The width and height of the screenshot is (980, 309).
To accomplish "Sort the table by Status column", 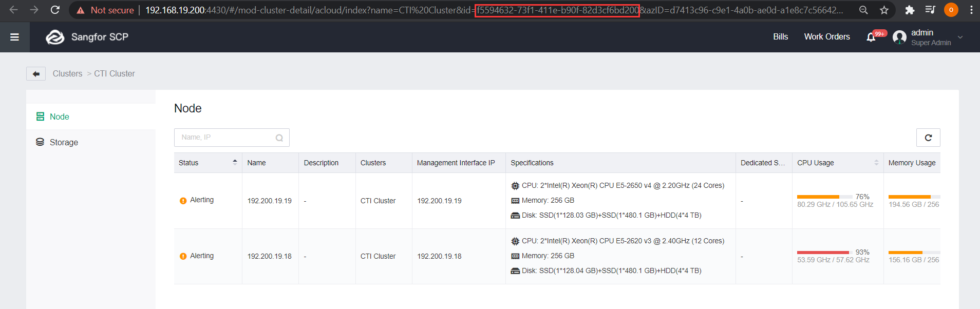I will coord(235,163).
